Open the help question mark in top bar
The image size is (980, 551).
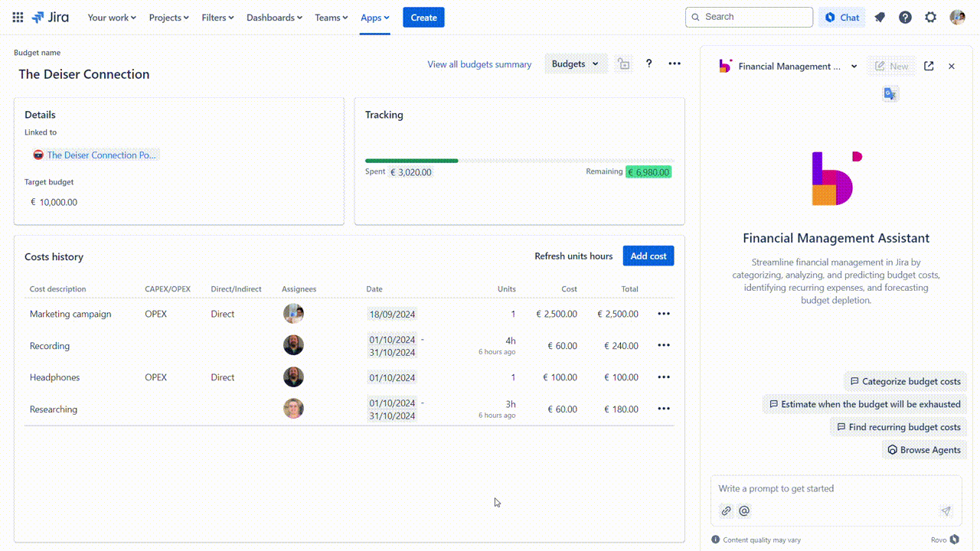(x=905, y=17)
